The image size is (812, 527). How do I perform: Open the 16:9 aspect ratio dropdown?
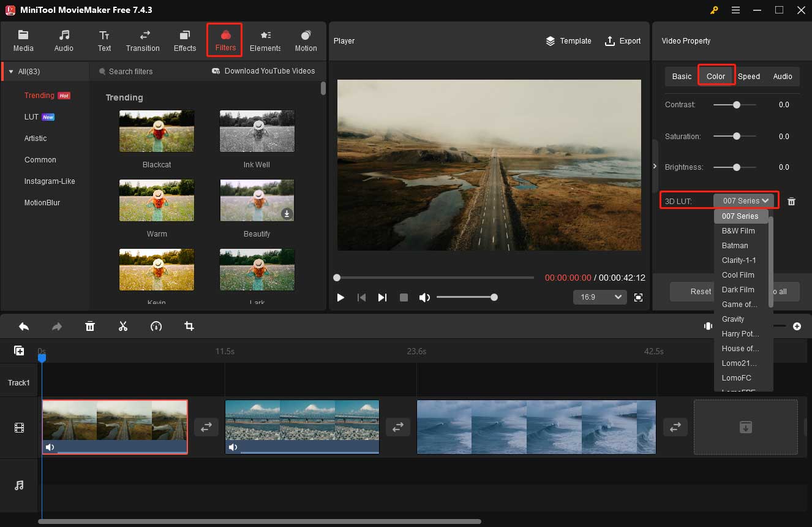point(600,297)
